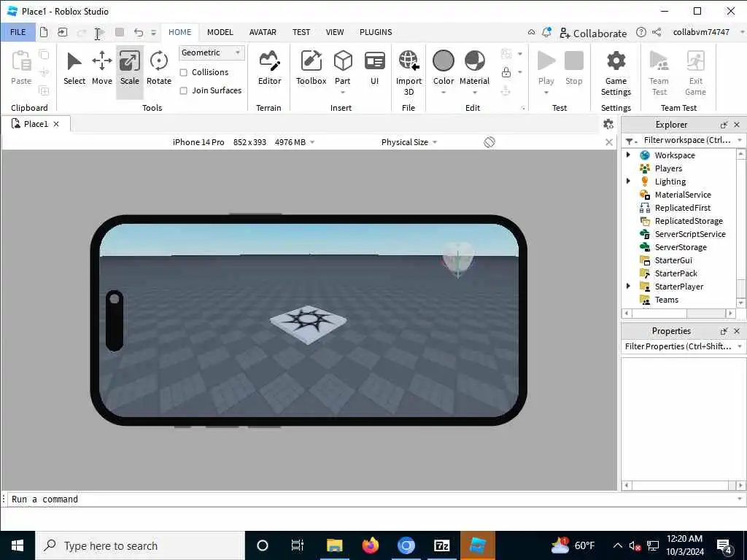Enable the Collisions checkbox

click(x=183, y=72)
